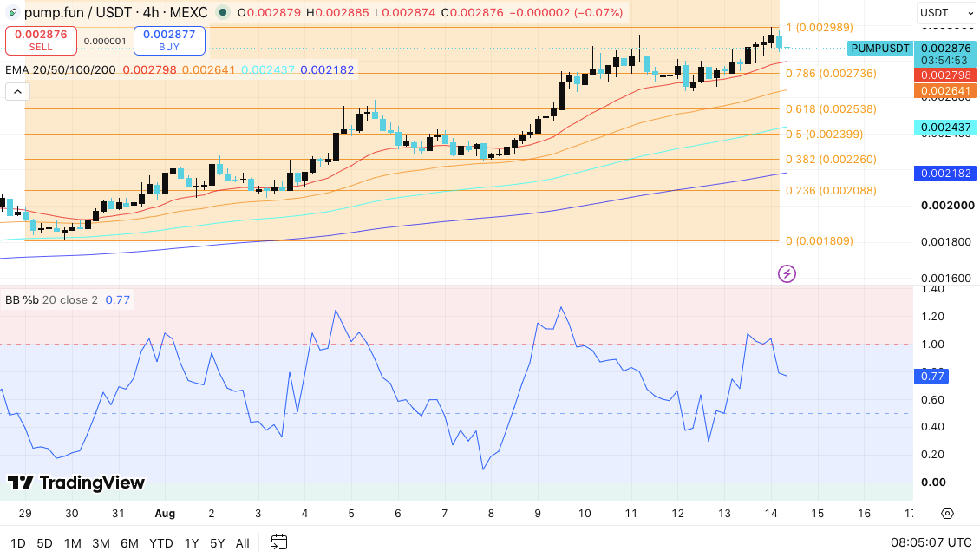
Task: Click the market status indicator dot
Action: (x=223, y=12)
